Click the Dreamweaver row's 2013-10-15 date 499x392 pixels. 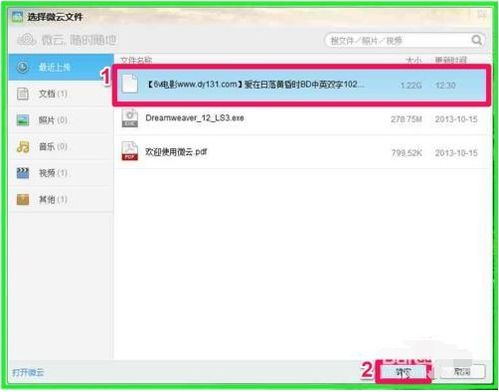(x=456, y=119)
